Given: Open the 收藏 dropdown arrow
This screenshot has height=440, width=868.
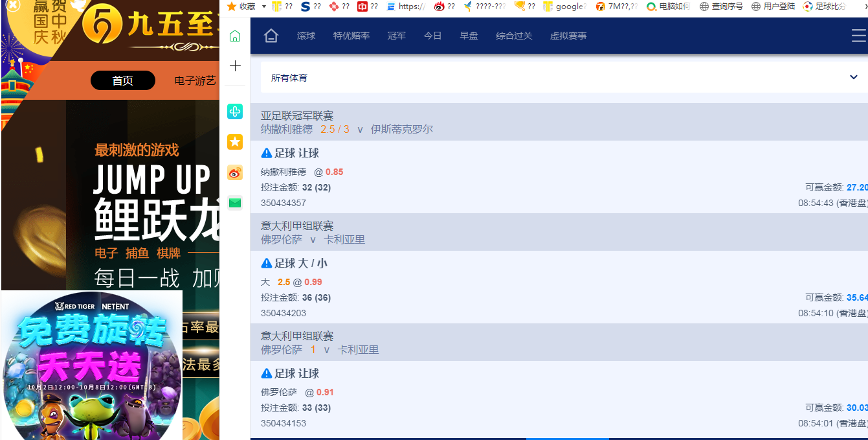Looking at the screenshot, I should pyautogui.click(x=264, y=6).
